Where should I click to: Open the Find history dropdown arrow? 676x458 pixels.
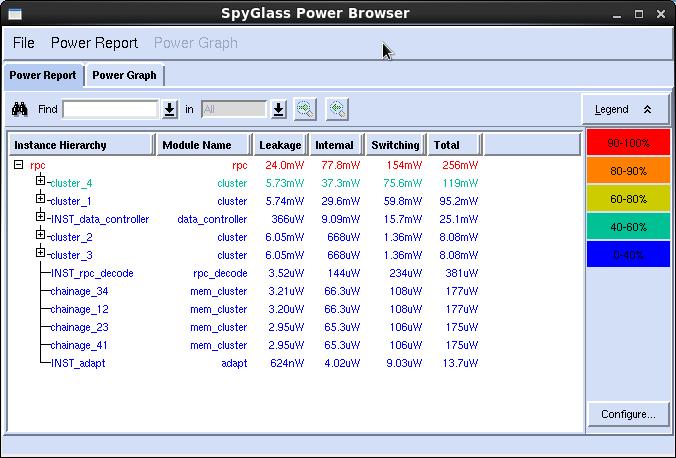(170, 109)
